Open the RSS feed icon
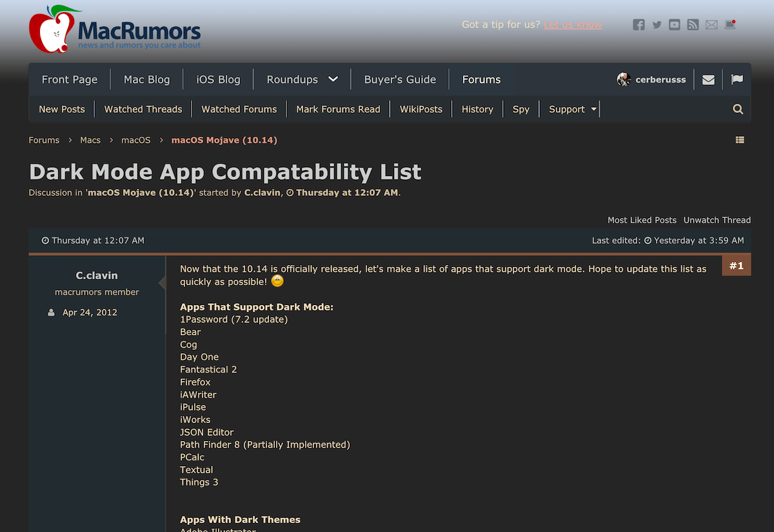 coord(693,25)
